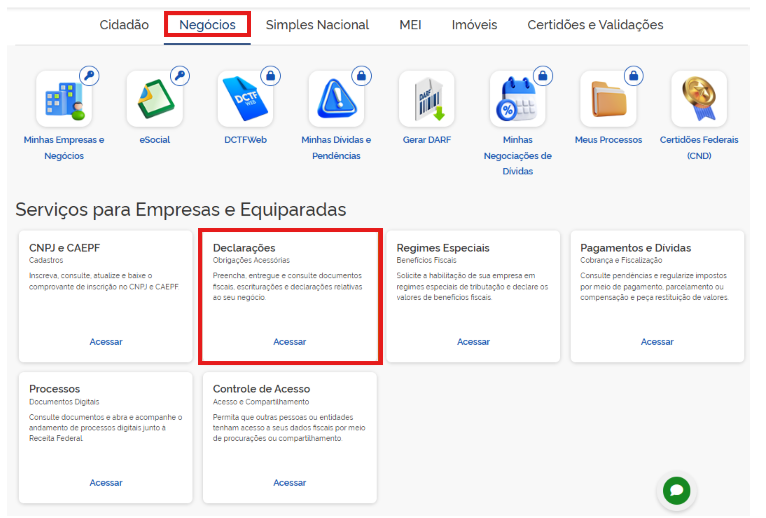The image size is (766, 518).
Task: Open the Minhas Negociações de Dívidas calendar icon
Action: pos(517,99)
